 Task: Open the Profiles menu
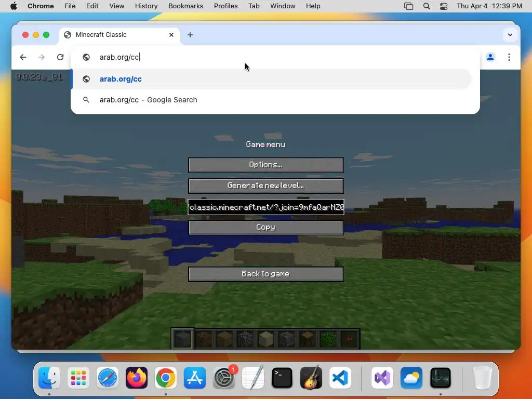pos(225,6)
